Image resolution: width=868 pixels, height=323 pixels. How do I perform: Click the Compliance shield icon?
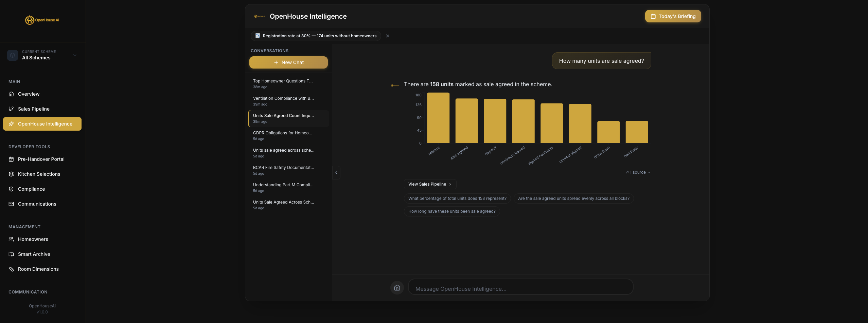coord(11,189)
